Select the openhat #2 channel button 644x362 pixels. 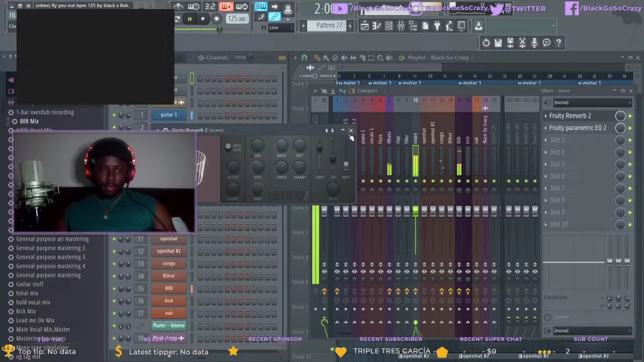pyautogui.click(x=169, y=251)
